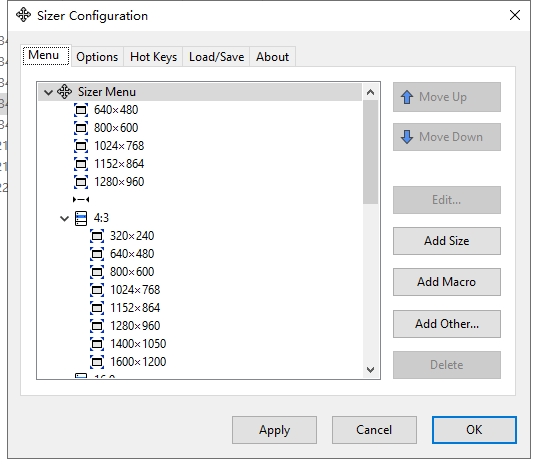
Task: Click window icon beside 320×240
Action: (97, 236)
